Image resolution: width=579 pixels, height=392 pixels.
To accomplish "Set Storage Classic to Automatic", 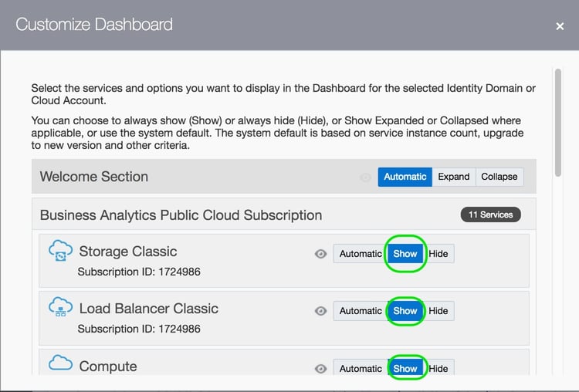I will (x=361, y=254).
